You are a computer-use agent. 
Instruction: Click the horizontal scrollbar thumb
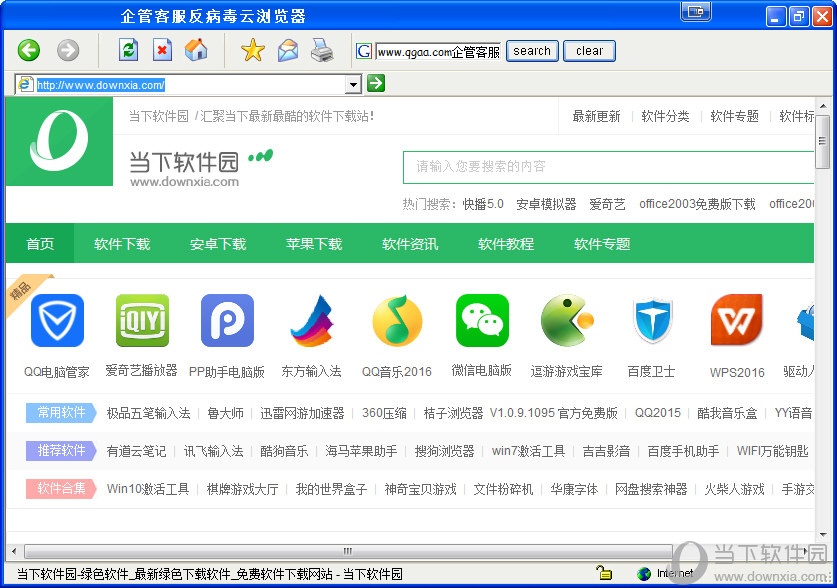point(348,551)
